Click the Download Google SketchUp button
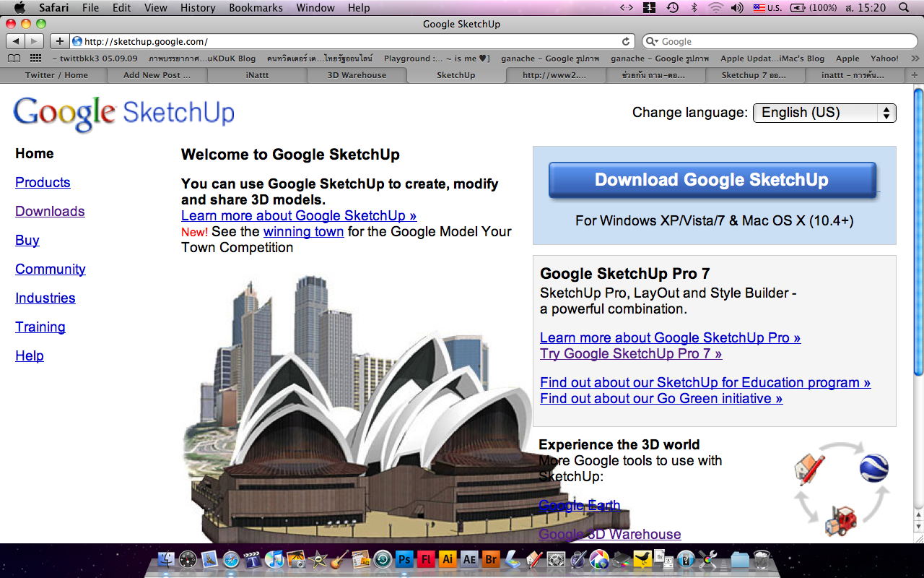Image resolution: width=924 pixels, height=578 pixels. pyautogui.click(x=712, y=180)
